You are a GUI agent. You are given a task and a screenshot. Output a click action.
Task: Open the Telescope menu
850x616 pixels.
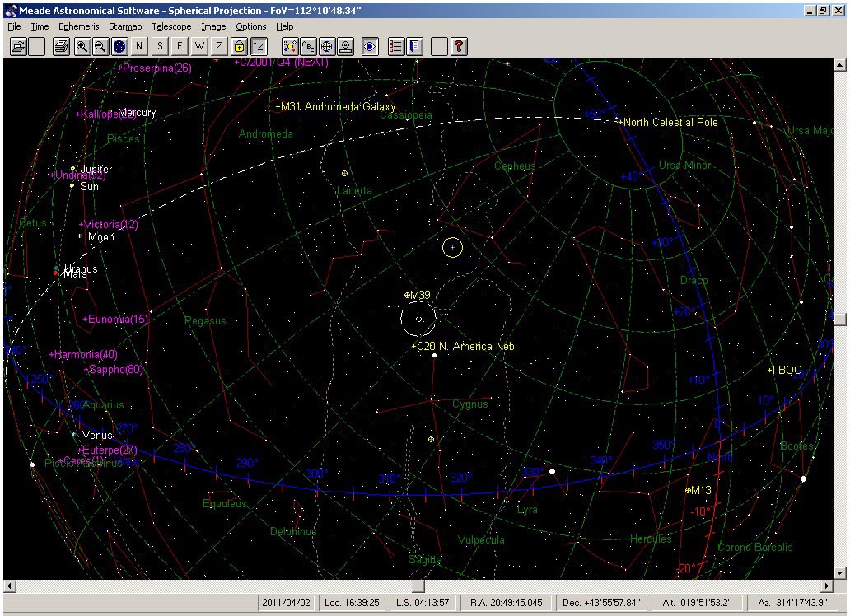click(171, 26)
